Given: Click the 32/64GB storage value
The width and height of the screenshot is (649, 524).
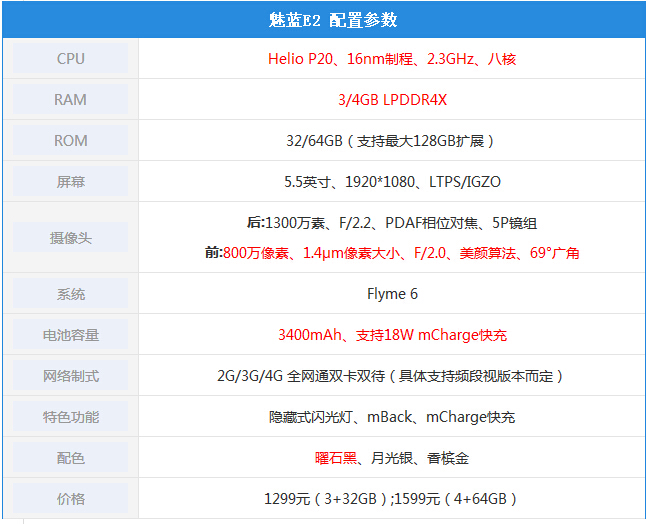Looking at the screenshot, I should 390,141.
